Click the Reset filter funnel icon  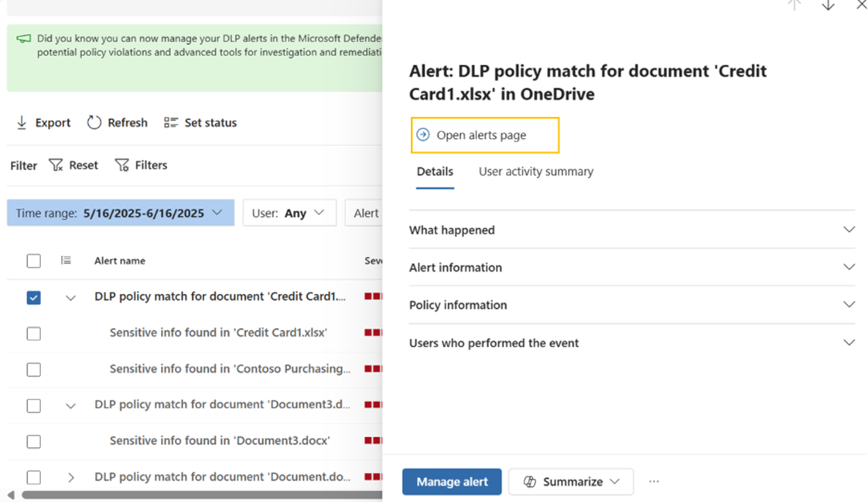click(56, 165)
